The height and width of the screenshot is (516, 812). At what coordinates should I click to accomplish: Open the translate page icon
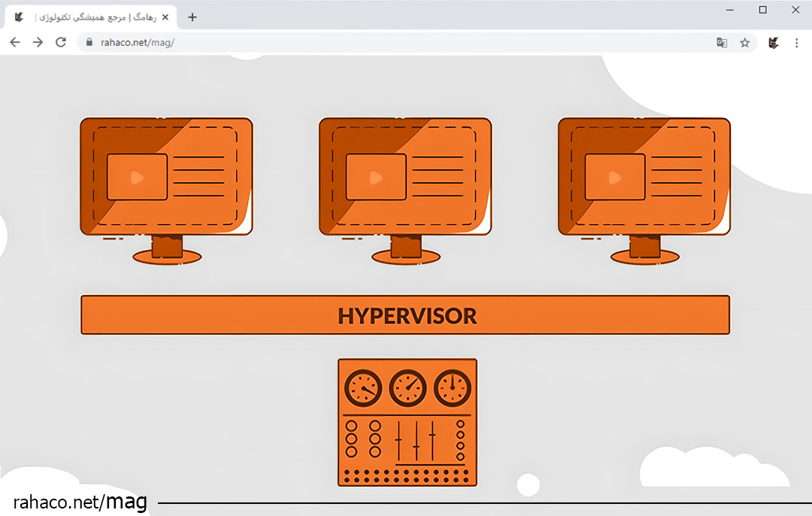(722, 43)
